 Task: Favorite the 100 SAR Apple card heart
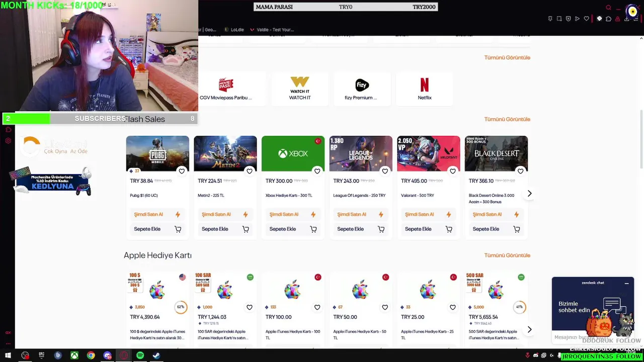tap(250, 307)
